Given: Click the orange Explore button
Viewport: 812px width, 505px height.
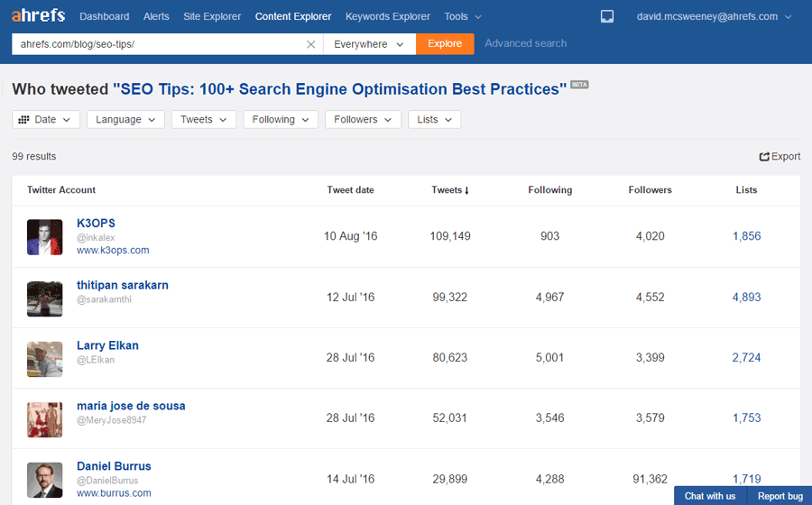Looking at the screenshot, I should click(x=445, y=44).
